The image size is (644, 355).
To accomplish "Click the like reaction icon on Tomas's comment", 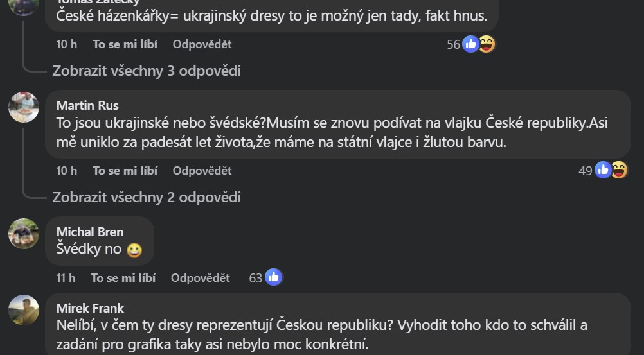I will (470, 44).
